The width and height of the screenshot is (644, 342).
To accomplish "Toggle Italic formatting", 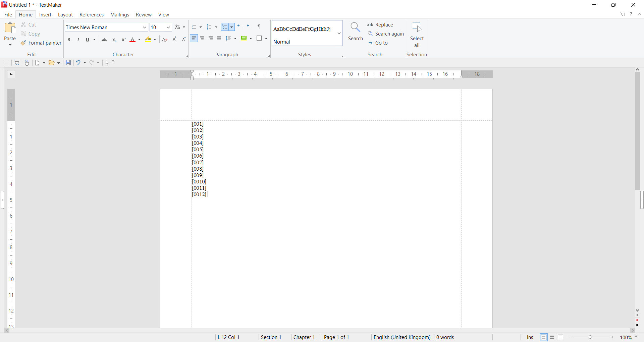I will 78,40.
